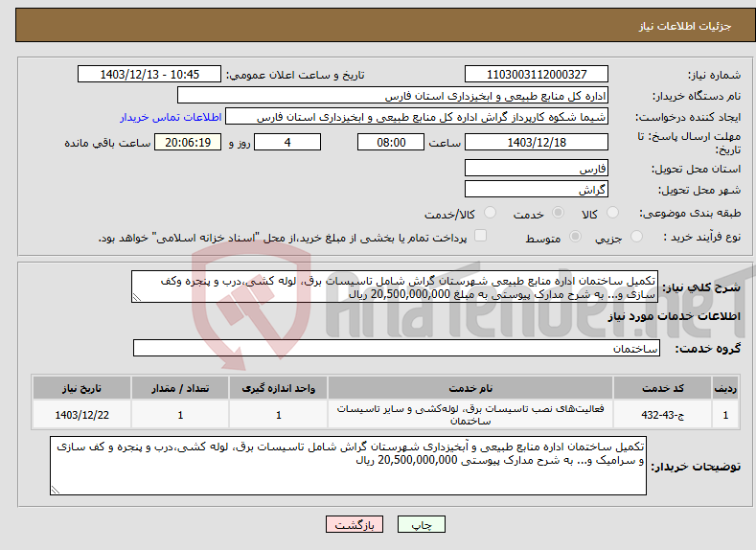Select the کالا/خدمت radio button
Image resolution: width=756 pixels, height=550 pixels.
[x=490, y=212]
